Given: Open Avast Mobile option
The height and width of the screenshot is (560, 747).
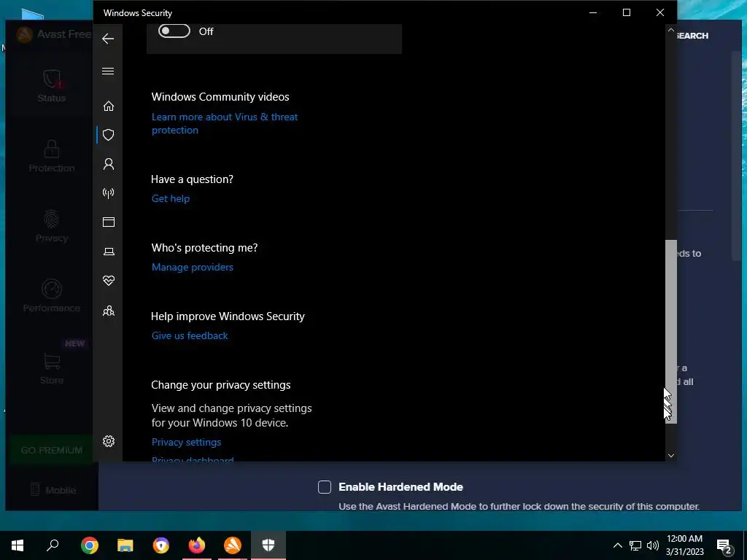Looking at the screenshot, I should click(53, 489).
